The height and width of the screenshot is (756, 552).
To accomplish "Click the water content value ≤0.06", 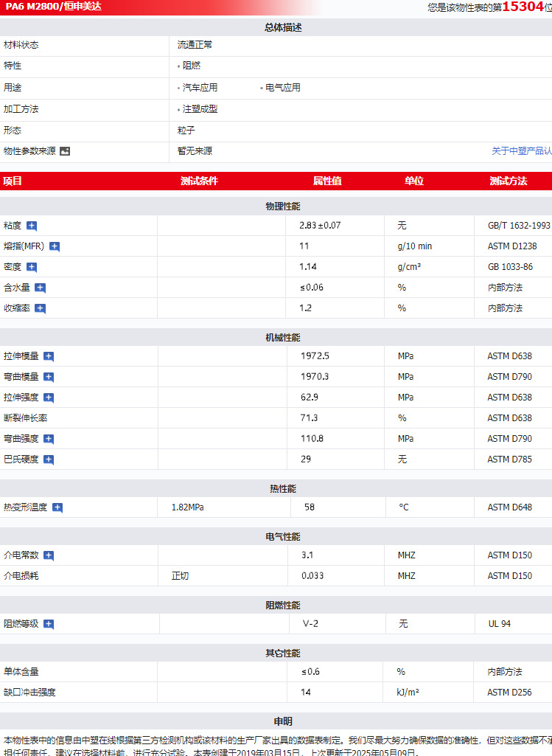I will (x=312, y=288).
